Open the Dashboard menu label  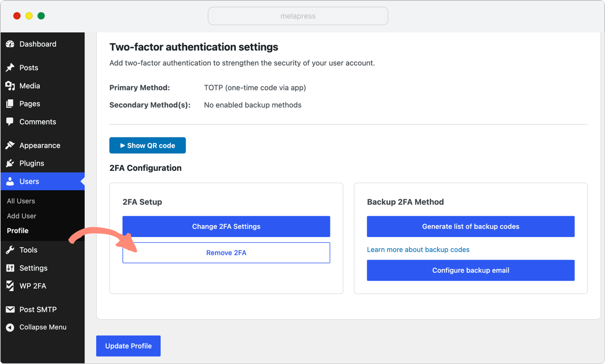pyautogui.click(x=38, y=44)
